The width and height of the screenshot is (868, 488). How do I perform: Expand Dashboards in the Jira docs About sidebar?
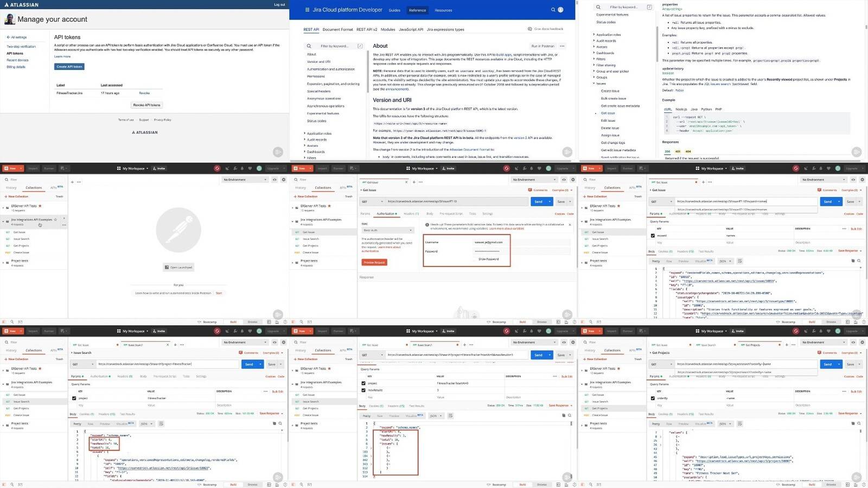(x=304, y=151)
